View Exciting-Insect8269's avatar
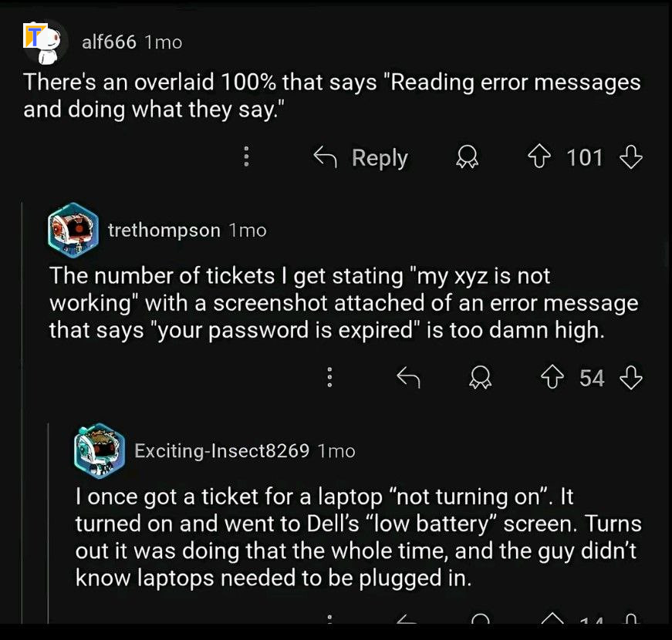The image size is (672, 640). 100,450
